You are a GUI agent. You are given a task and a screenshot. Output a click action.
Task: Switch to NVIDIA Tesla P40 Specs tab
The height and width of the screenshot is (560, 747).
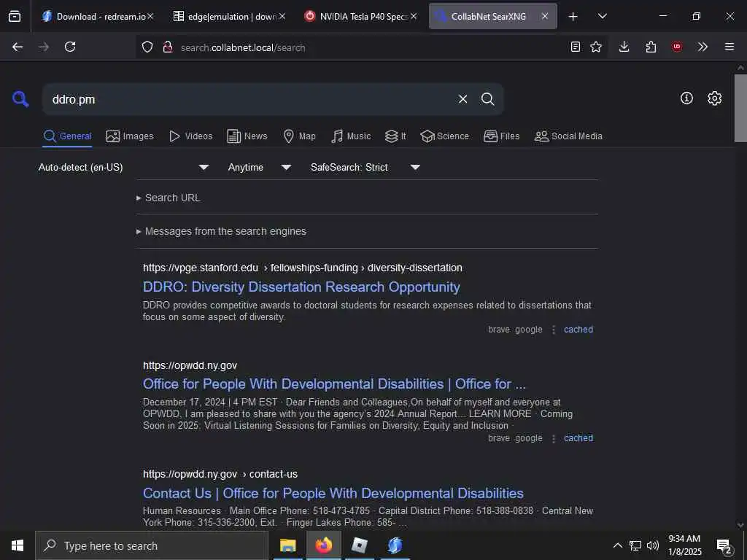point(360,16)
